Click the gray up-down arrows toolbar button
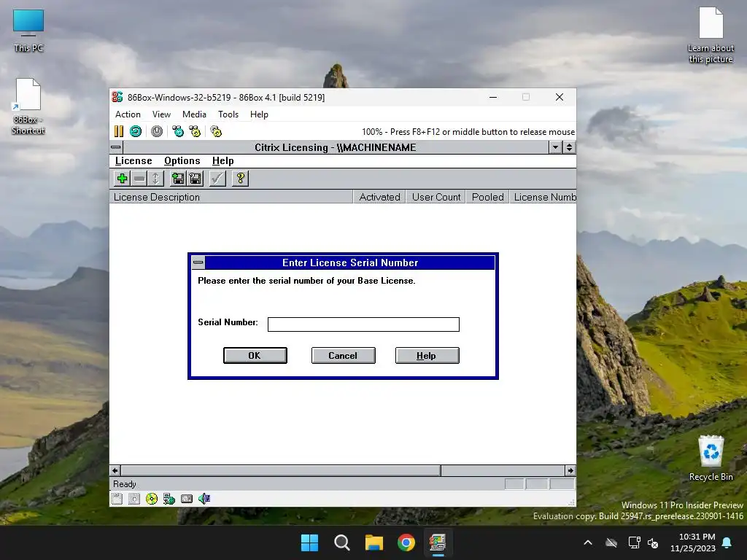Image resolution: width=747 pixels, height=560 pixels. click(x=156, y=179)
